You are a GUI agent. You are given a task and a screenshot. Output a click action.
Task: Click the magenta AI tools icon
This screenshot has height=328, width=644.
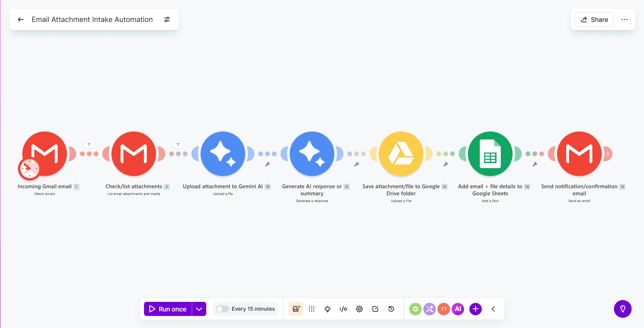tap(458, 309)
